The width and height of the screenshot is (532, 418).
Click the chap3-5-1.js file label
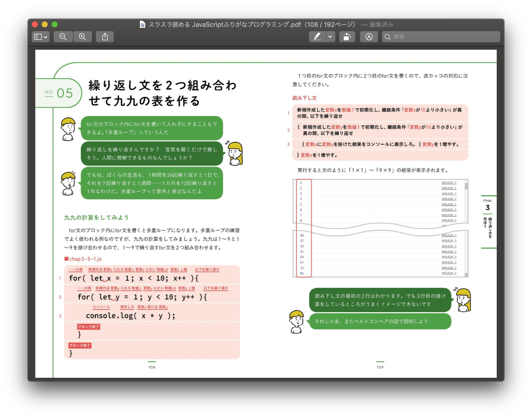85,259
